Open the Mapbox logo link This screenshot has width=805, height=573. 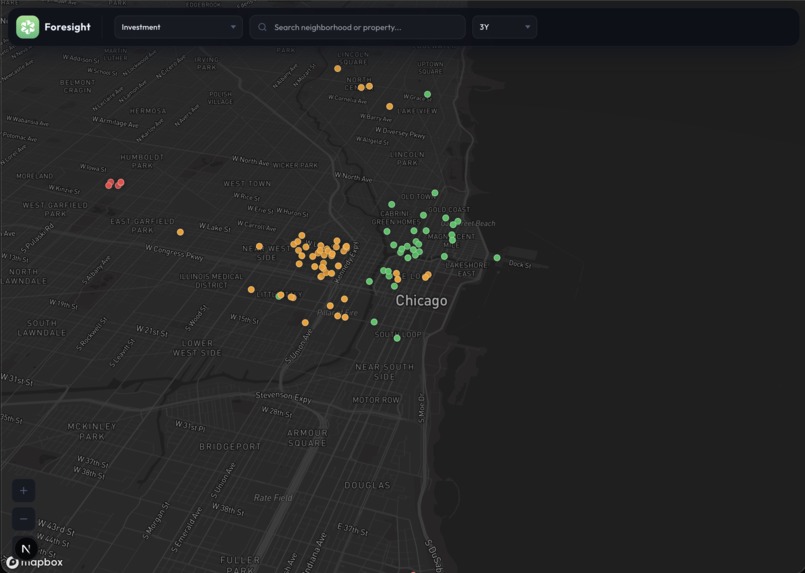click(x=34, y=562)
